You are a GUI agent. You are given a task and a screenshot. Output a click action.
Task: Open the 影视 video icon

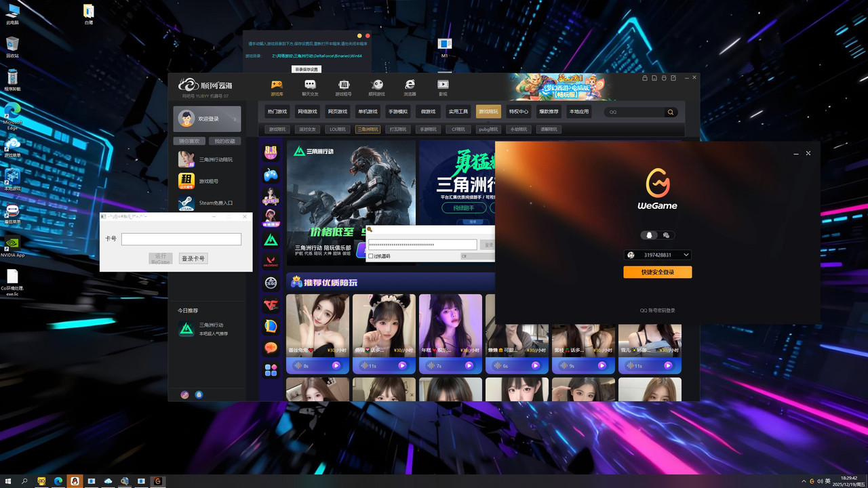443,87
